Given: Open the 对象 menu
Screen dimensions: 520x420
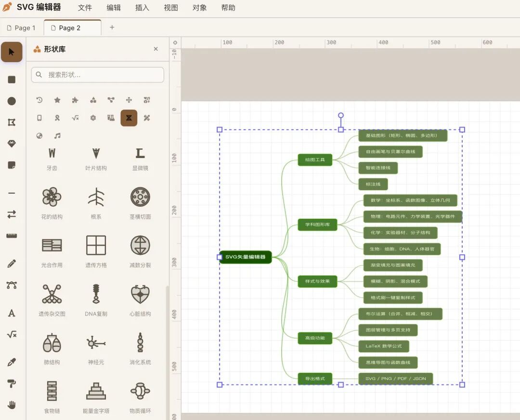Looking at the screenshot, I should click(200, 8).
